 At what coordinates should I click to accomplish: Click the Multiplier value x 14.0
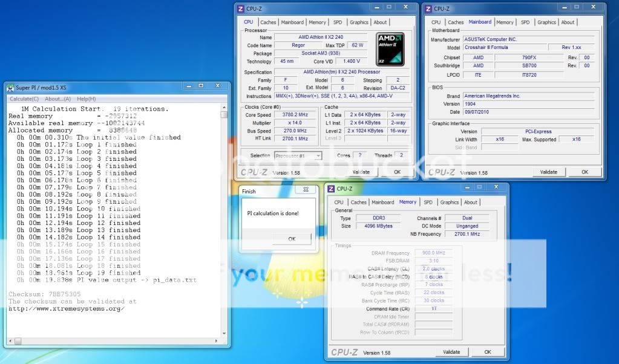tap(295, 123)
